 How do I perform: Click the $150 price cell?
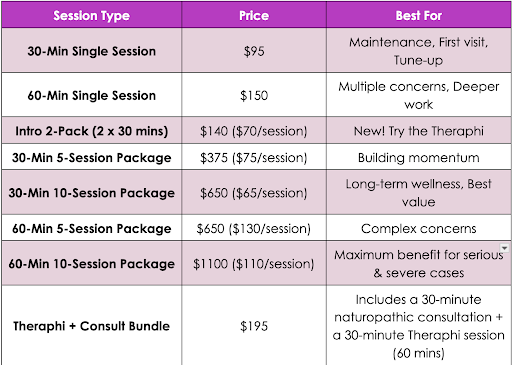(254, 95)
